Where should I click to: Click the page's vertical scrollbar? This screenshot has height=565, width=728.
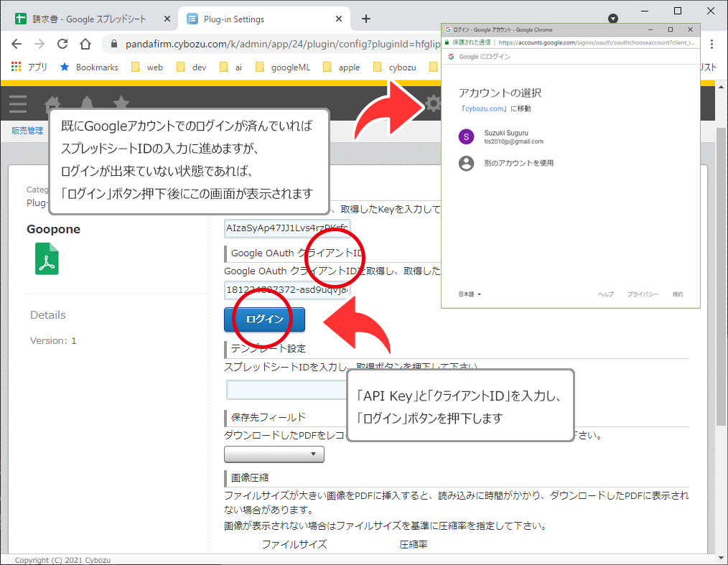pos(722,287)
